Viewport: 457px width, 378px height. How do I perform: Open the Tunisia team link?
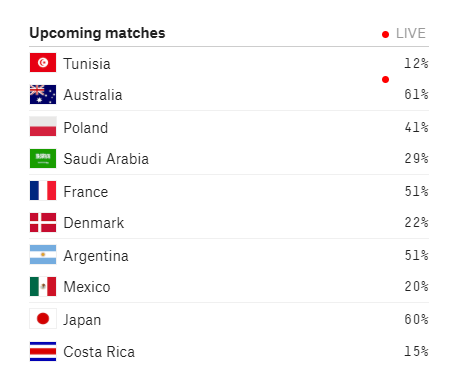[x=87, y=64]
